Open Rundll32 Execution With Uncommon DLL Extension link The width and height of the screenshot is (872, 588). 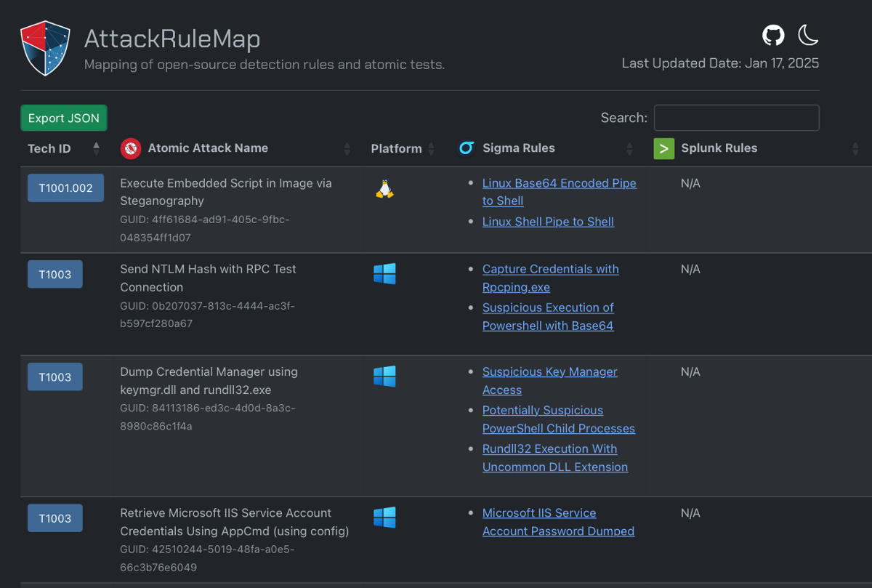point(555,457)
